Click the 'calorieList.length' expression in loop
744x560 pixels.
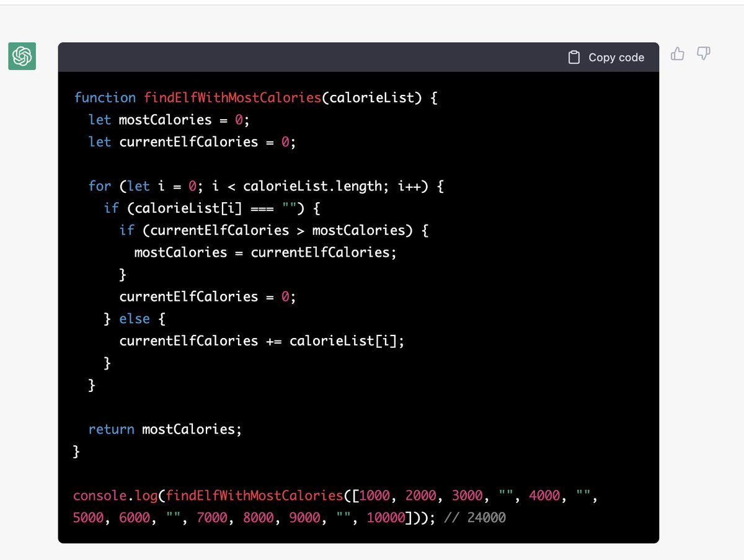coord(312,186)
